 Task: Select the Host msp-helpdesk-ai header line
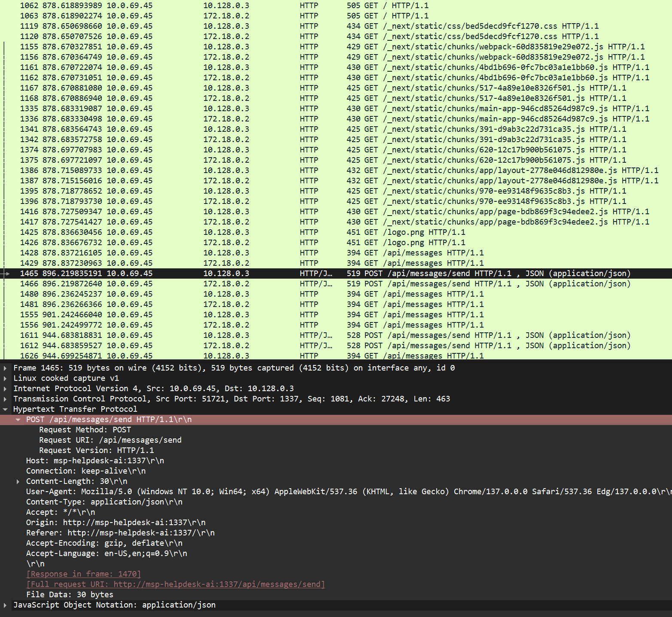tap(94, 460)
